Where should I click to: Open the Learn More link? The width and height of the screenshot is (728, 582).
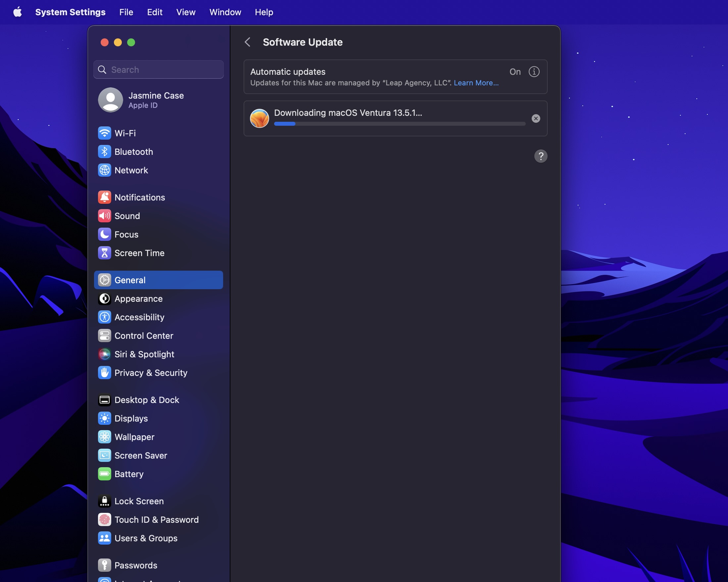pyautogui.click(x=476, y=83)
